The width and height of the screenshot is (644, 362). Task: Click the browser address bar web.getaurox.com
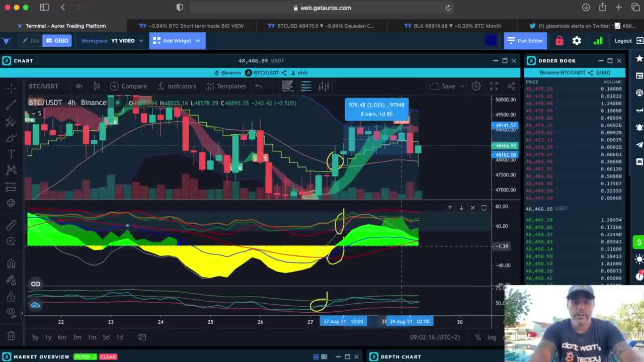click(x=322, y=8)
